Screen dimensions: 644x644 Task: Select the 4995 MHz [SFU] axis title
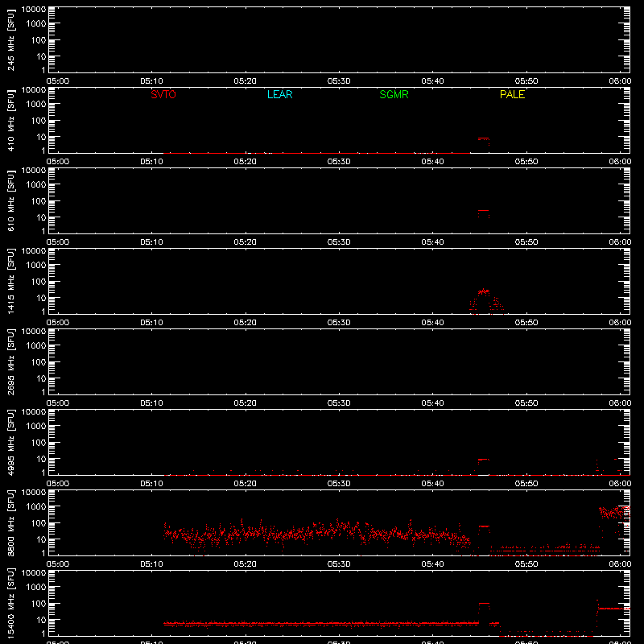pos(10,442)
